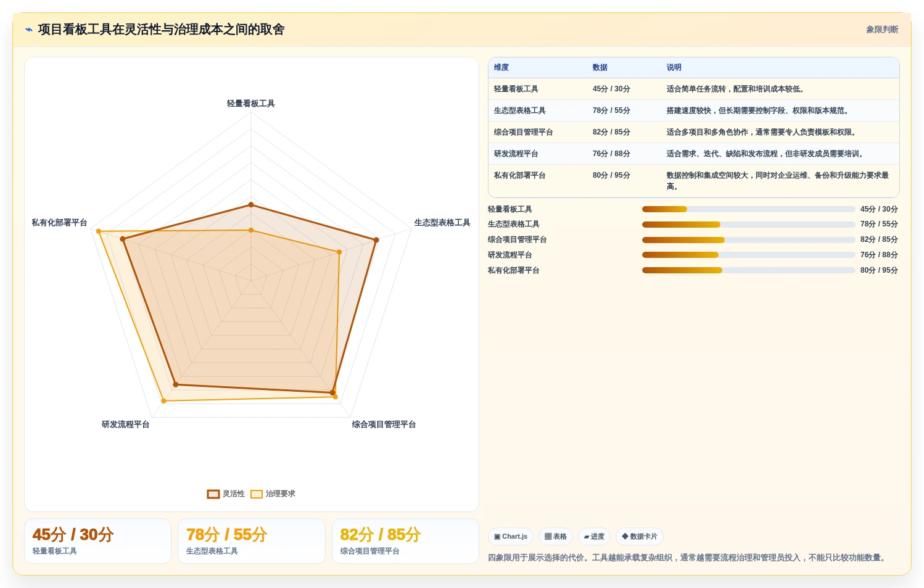Click the 综合项目管理平台 axis label on the radar chart

pos(384,424)
